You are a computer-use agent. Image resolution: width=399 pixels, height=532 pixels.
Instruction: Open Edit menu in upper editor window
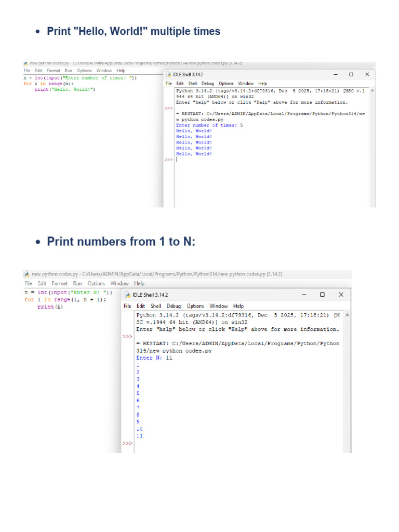coord(38,71)
